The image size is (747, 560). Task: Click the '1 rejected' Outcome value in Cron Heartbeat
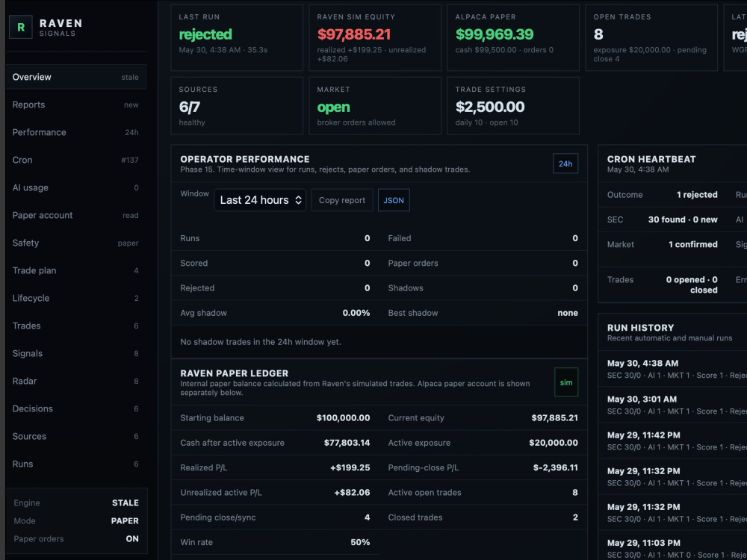click(x=697, y=195)
